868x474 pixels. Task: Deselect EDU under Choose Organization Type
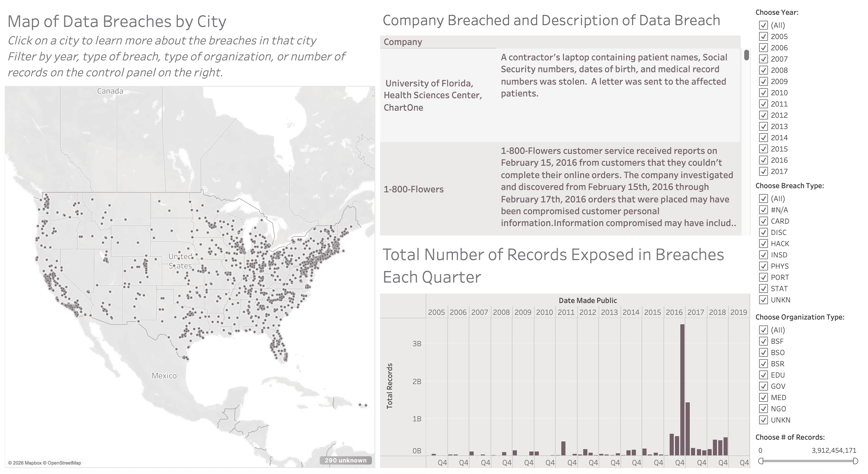coord(763,375)
